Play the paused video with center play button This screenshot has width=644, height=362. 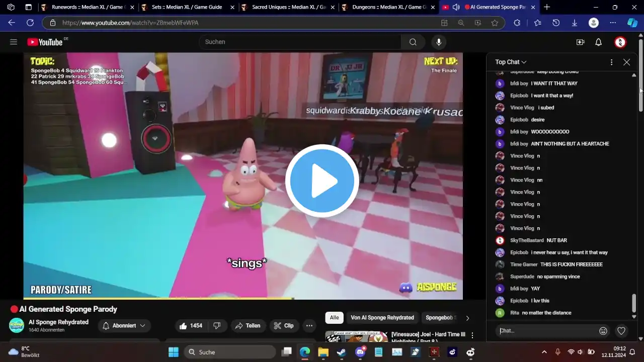(322, 181)
